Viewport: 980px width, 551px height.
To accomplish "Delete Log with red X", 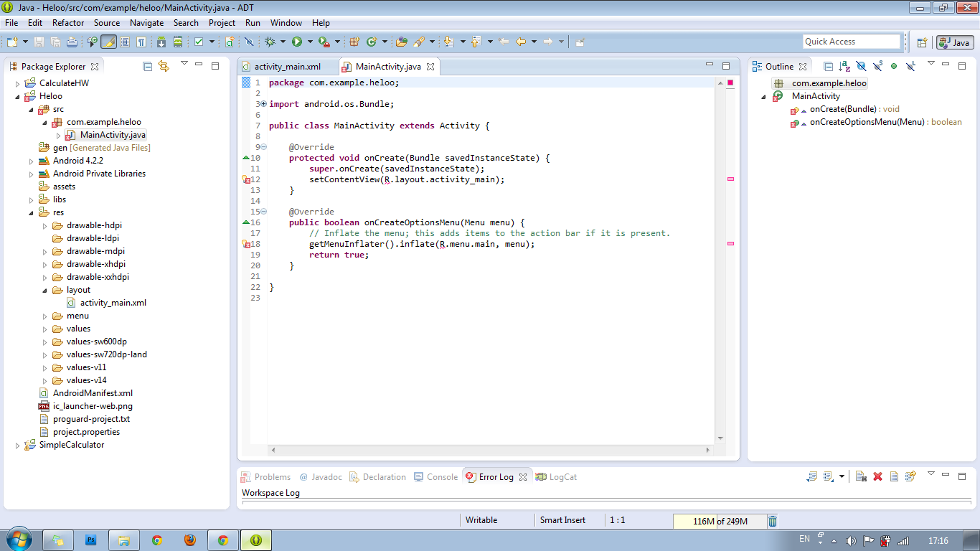I will (x=877, y=476).
